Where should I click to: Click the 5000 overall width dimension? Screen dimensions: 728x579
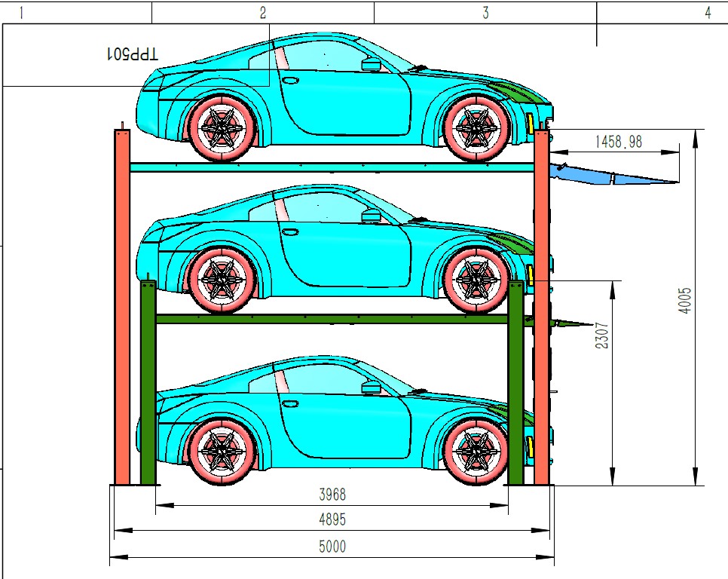332,547
